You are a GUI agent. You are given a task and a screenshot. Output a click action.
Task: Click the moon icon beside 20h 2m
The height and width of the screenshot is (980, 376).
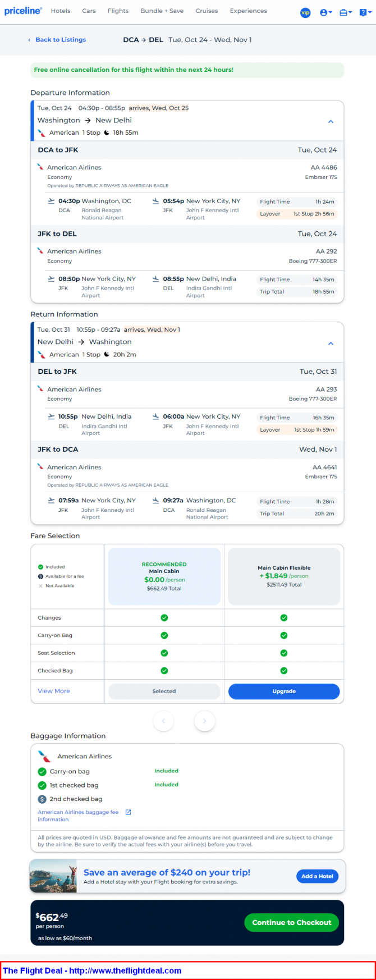coord(107,355)
